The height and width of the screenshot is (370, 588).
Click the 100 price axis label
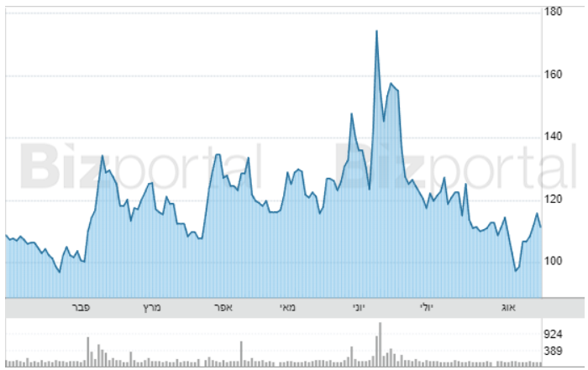[554, 261]
